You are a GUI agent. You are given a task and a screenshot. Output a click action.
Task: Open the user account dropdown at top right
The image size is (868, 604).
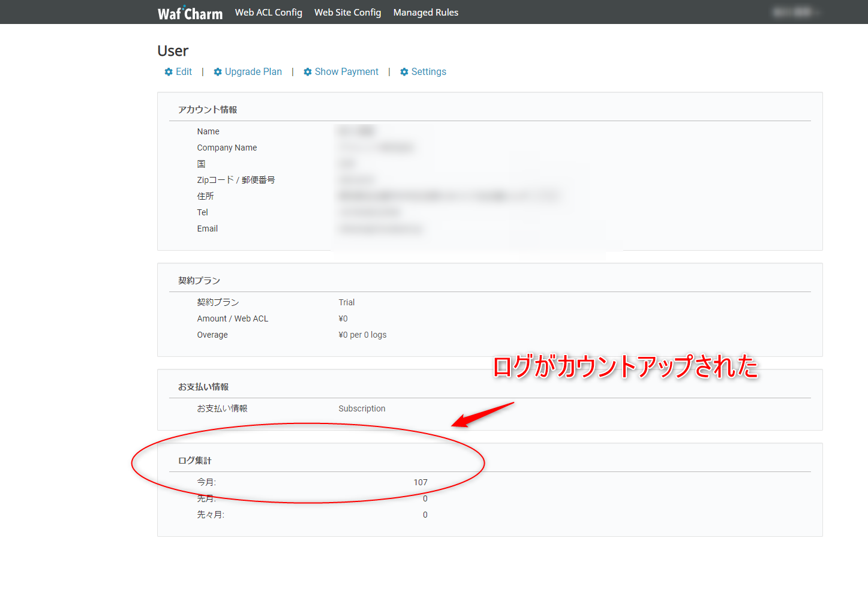[x=792, y=11]
